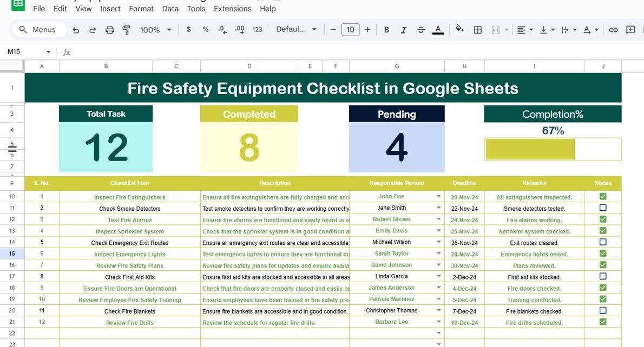Viewport: 644px width, 347px height.
Task: Expand Jane Smith responsible person dropdown
Action: tap(439, 208)
